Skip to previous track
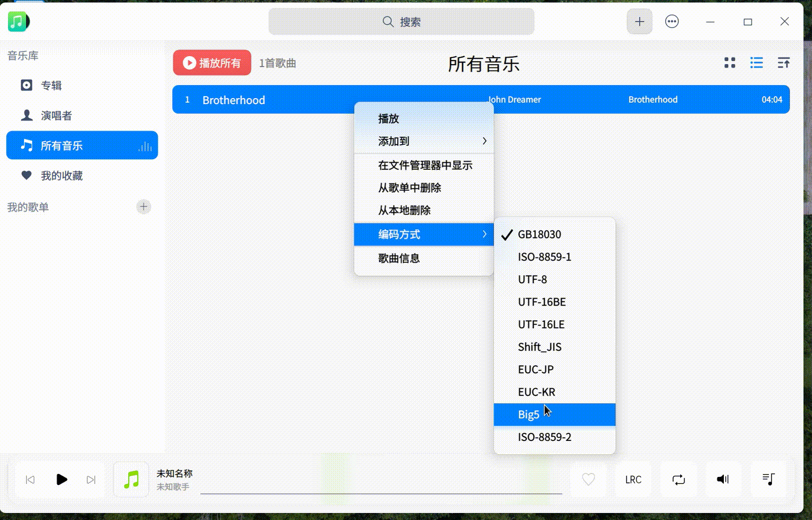Viewport: 812px width, 520px height. pyautogui.click(x=30, y=480)
